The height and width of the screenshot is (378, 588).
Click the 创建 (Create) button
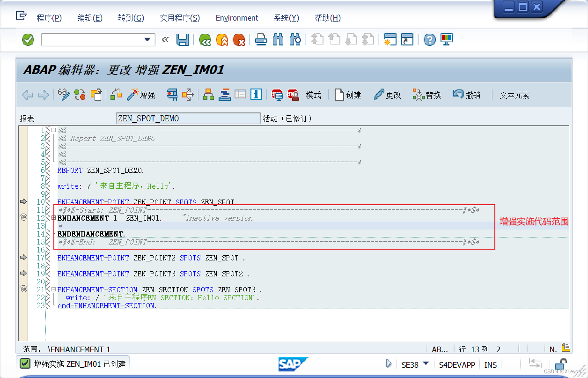pyautogui.click(x=348, y=94)
